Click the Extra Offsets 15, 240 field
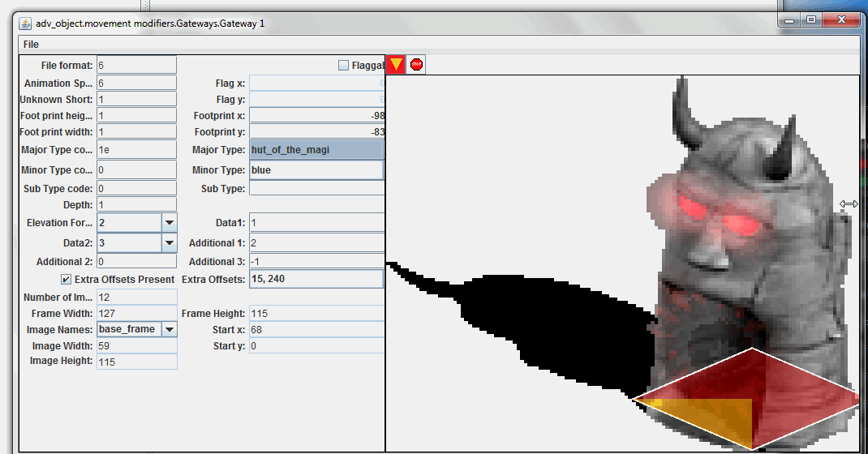 pyautogui.click(x=316, y=279)
